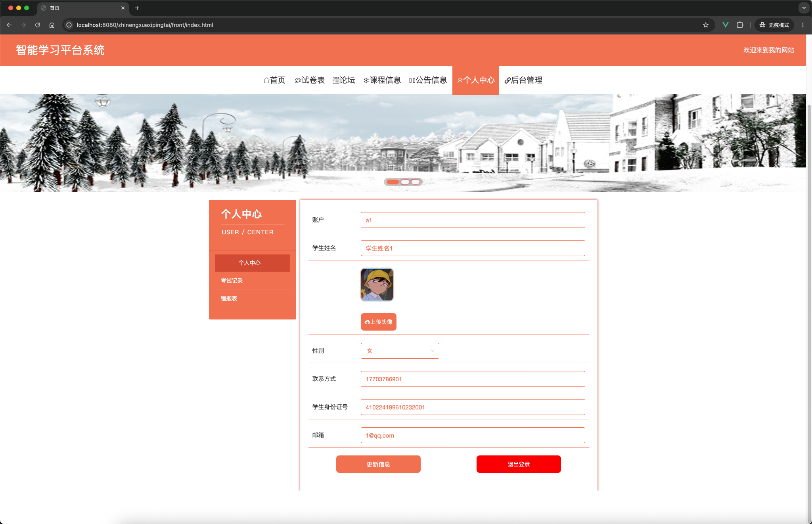Click the 智能学习平台系统 site title

coord(60,50)
